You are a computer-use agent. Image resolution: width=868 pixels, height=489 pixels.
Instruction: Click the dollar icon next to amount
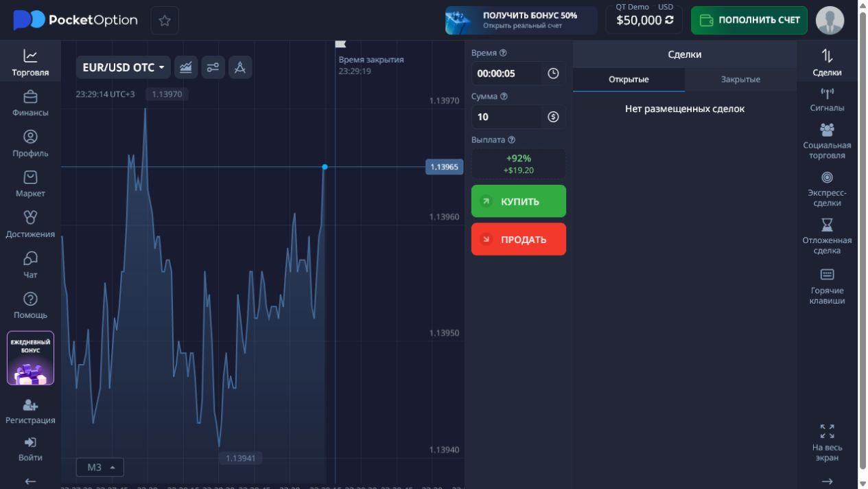point(553,117)
